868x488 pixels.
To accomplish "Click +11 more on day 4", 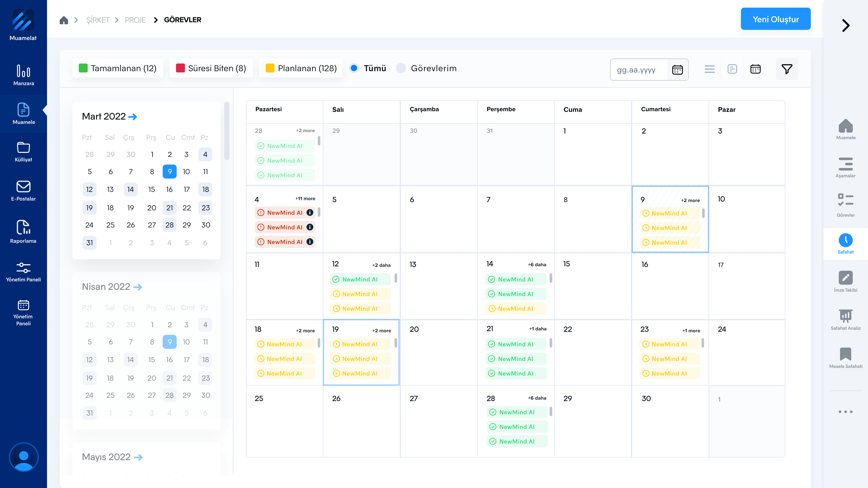I will point(305,198).
